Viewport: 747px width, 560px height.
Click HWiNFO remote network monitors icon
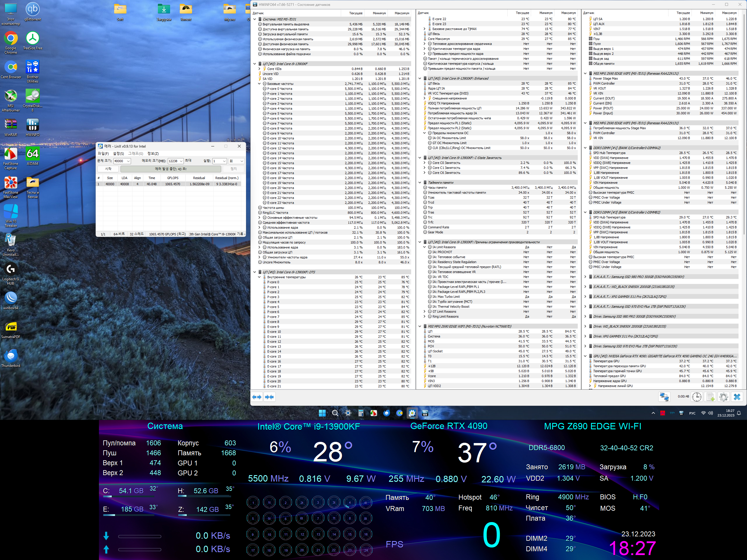[664, 397]
